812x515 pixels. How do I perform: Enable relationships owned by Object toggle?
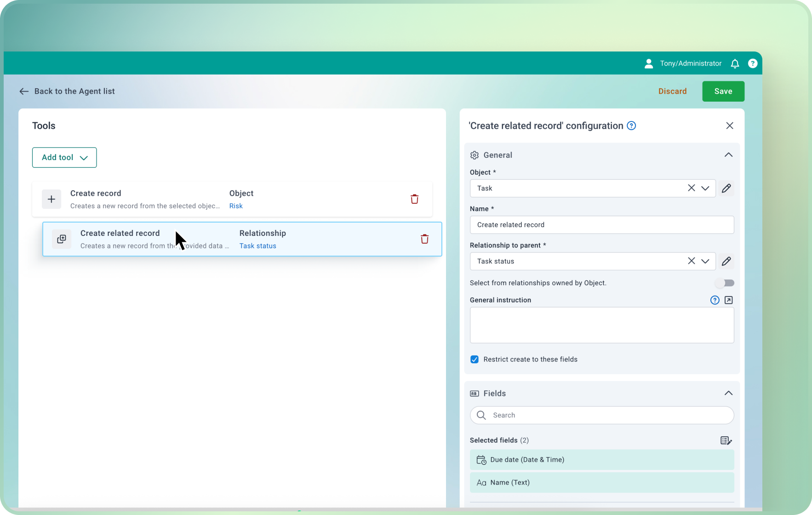pos(725,283)
